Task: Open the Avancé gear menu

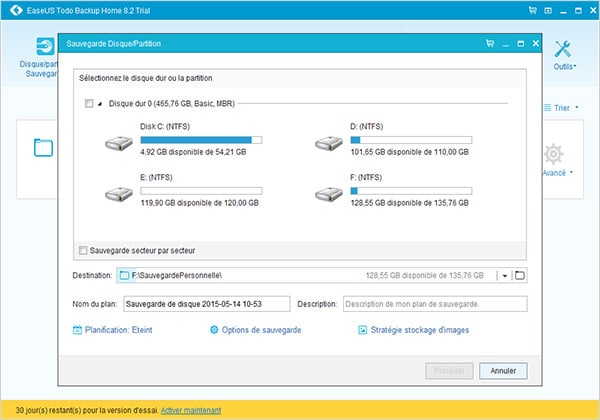Action: [557, 160]
